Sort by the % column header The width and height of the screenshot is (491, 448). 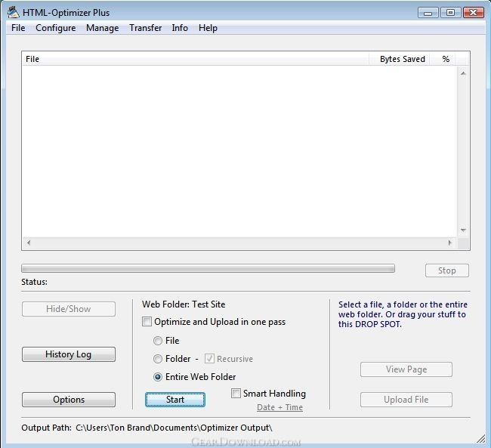442,59
